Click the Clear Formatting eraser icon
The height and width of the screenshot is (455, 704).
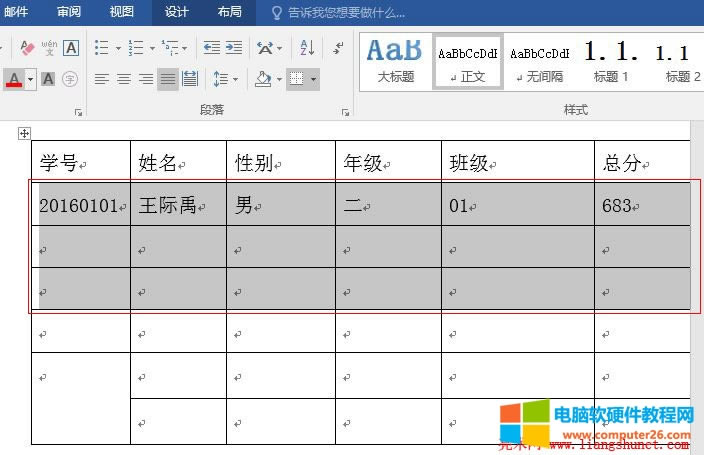click(27, 48)
